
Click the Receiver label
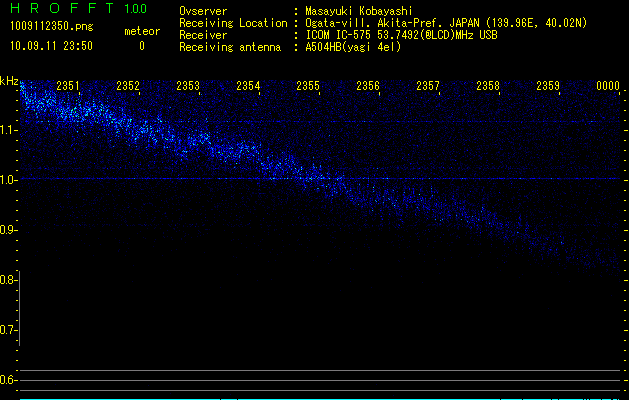tap(203, 35)
